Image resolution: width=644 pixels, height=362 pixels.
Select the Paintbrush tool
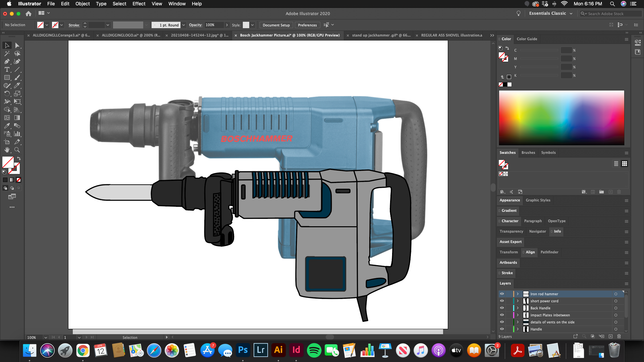(x=17, y=78)
